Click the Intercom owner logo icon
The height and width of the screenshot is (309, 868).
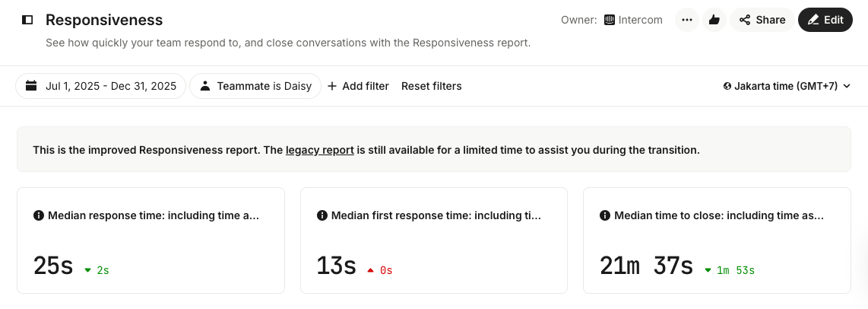coord(609,20)
